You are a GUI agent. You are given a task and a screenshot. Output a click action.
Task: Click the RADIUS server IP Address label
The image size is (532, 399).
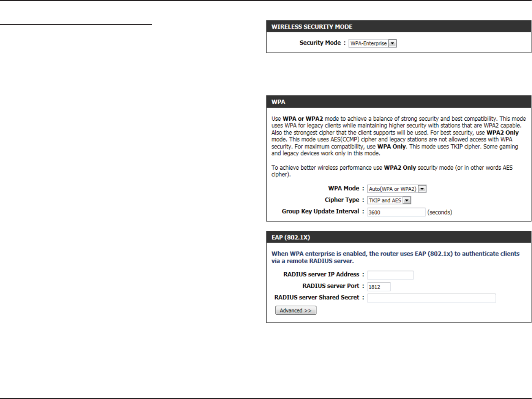[324, 274]
